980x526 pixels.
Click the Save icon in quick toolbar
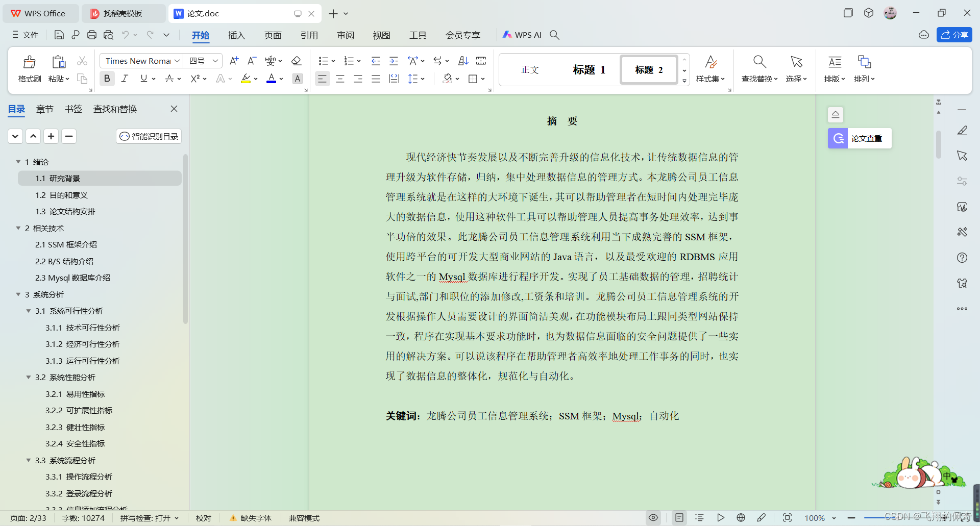click(x=59, y=35)
